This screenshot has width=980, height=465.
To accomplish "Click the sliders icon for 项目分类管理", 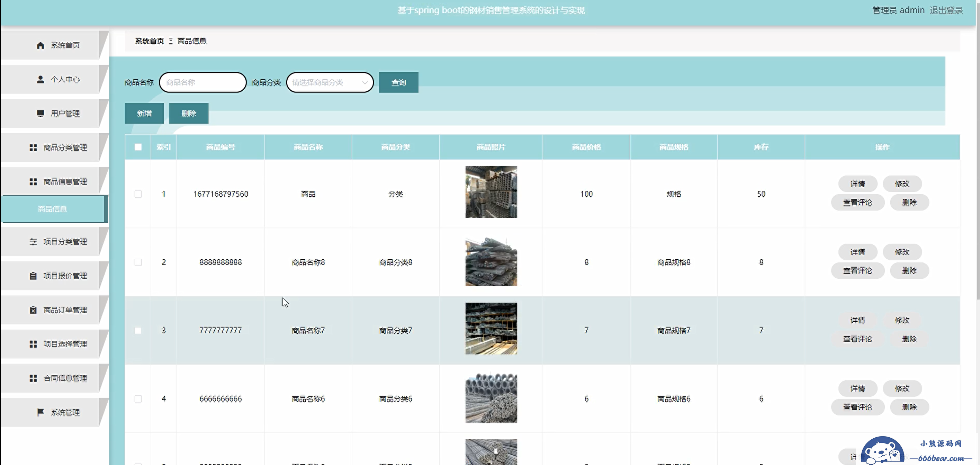I will click(x=33, y=242).
